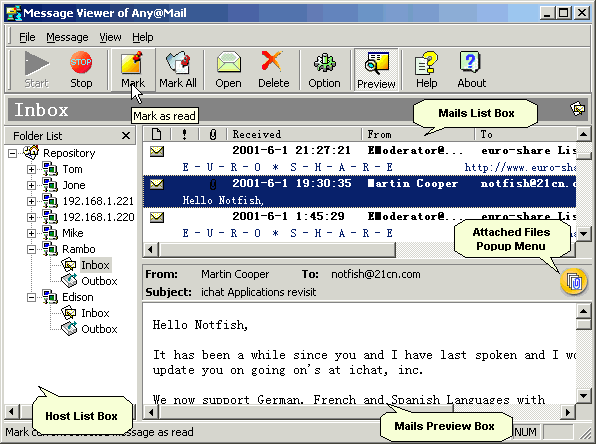Screen dimensions: 596x444
Task: Open selected mail with Open icon
Action: [228, 70]
